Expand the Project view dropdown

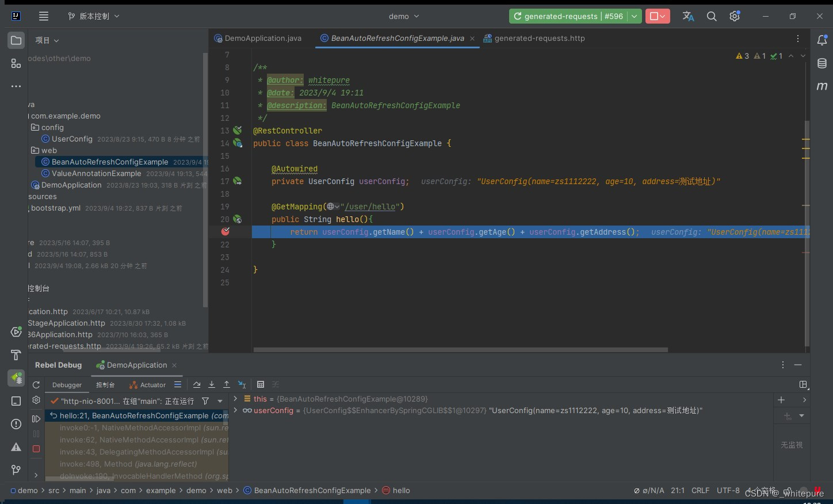(47, 40)
